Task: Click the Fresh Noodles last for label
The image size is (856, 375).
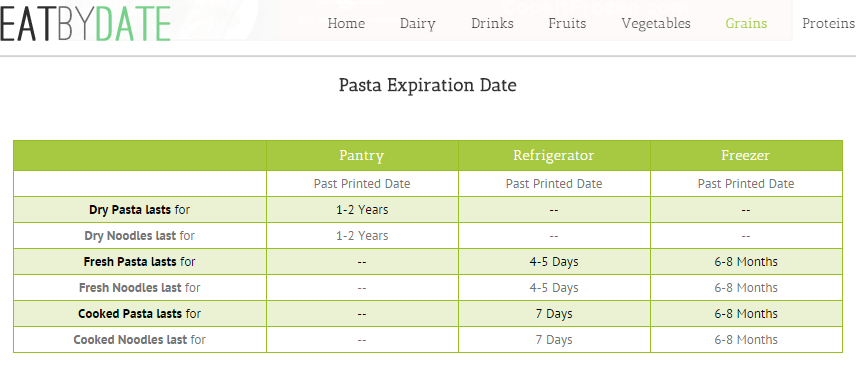Action: point(140,288)
